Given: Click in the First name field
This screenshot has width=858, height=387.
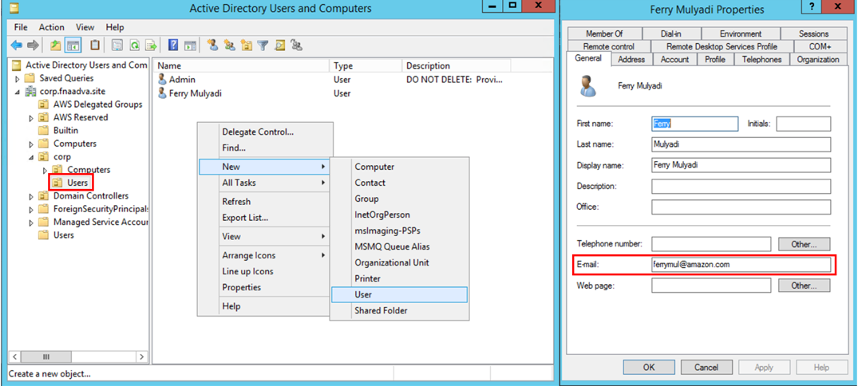Looking at the screenshot, I should click(x=695, y=124).
